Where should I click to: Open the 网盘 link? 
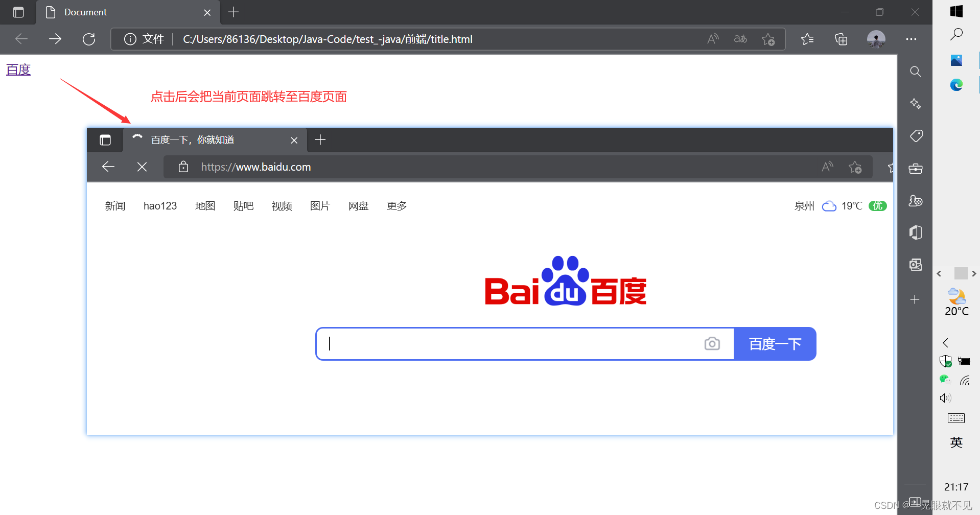tap(358, 206)
